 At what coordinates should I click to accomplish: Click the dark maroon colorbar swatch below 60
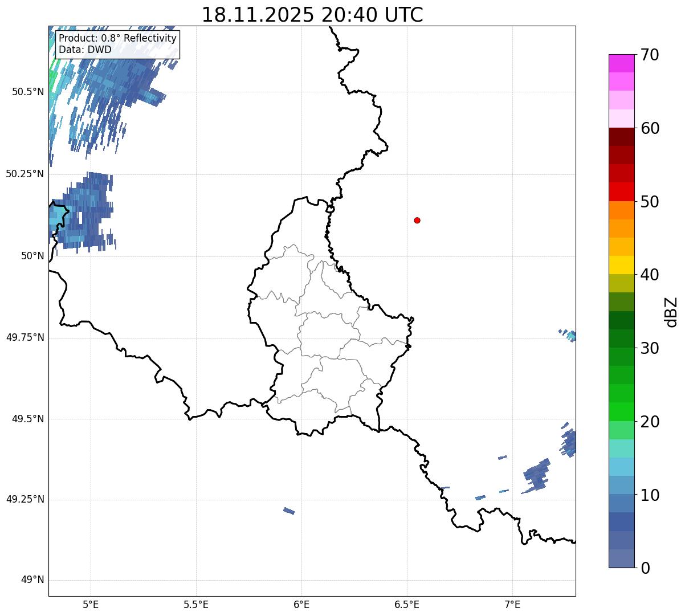tap(621, 137)
